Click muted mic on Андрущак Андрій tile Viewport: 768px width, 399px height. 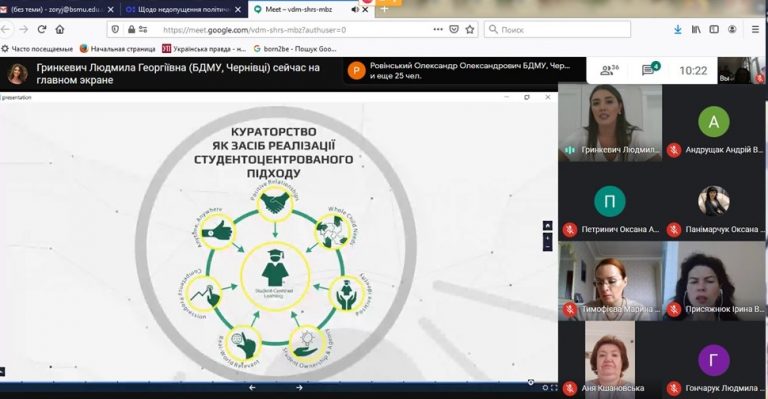point(674,150)
